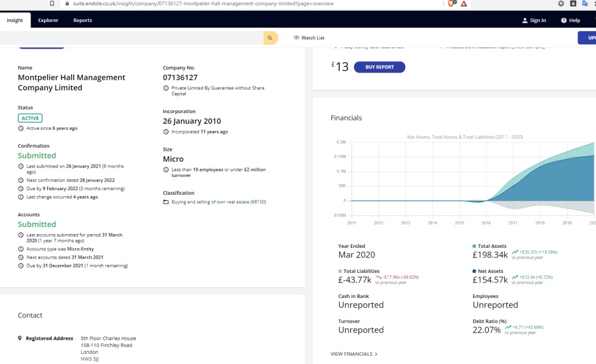Click the Watch List eye icon
Image resolution: width=596 pixels, height=364 pixels.
pos(296,38)
